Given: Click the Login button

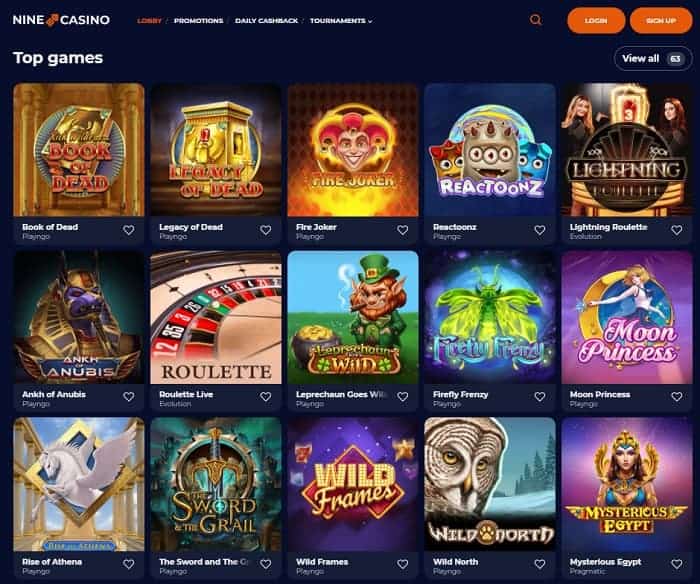Looking at the screenshot, I should [x=596, y=21].
